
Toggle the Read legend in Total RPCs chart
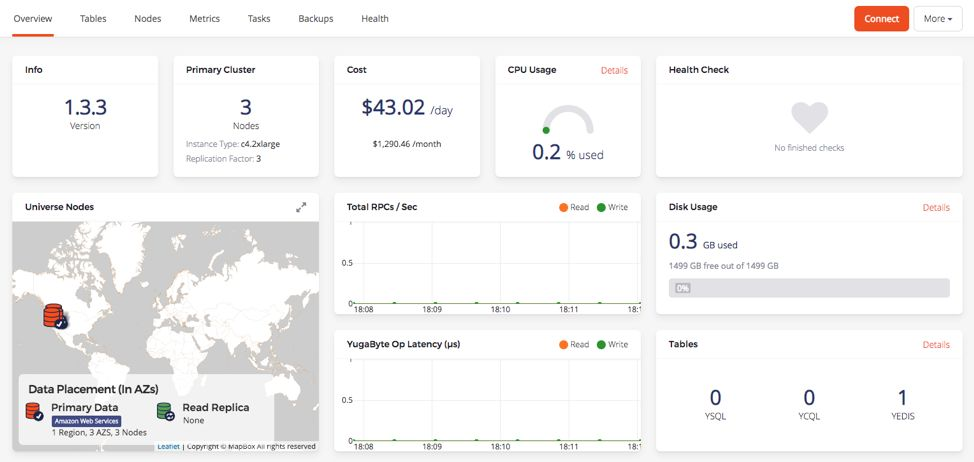click(574, 207)
